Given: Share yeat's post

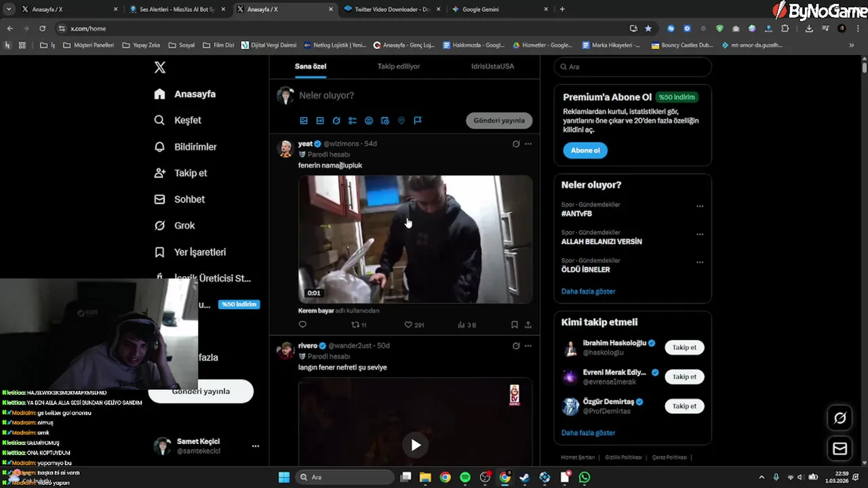Looking at the screenshot, I should tap(528, 325).
